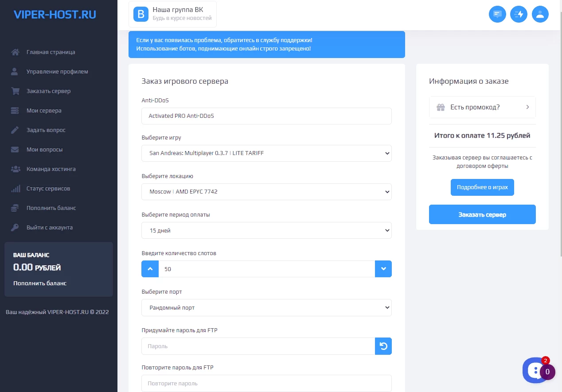This screenshot has width=562, height=392.
Task: Open Статус сервисов in sidebar
Action: (x=48, y=189)
